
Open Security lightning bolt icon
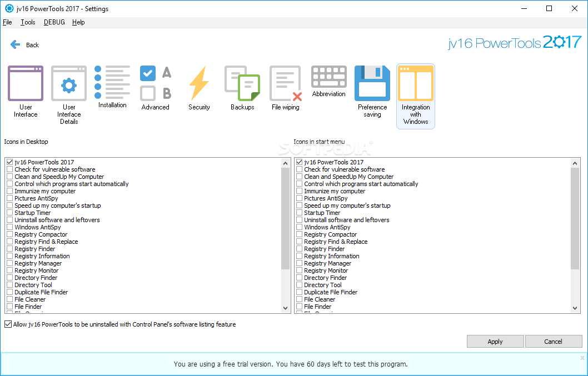point(199,84)
